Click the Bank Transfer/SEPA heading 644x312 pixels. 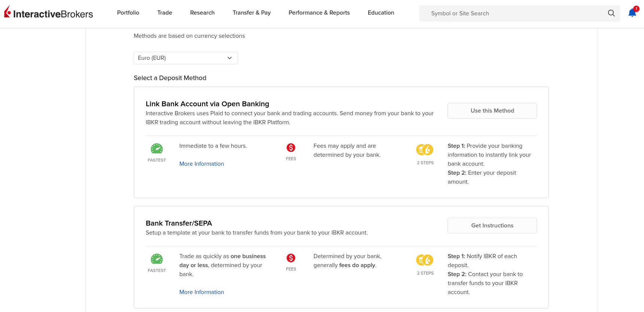tap(179, 223)
